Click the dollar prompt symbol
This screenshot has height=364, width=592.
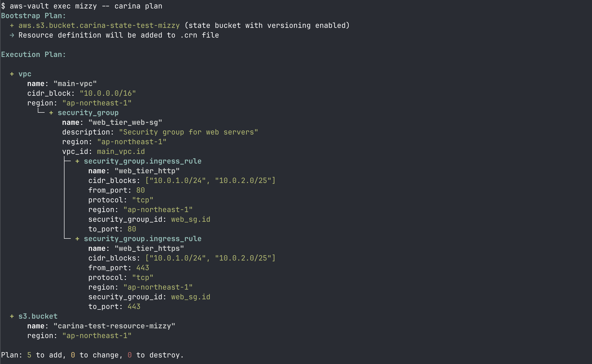pyautogui.click(x=3, y=6)
